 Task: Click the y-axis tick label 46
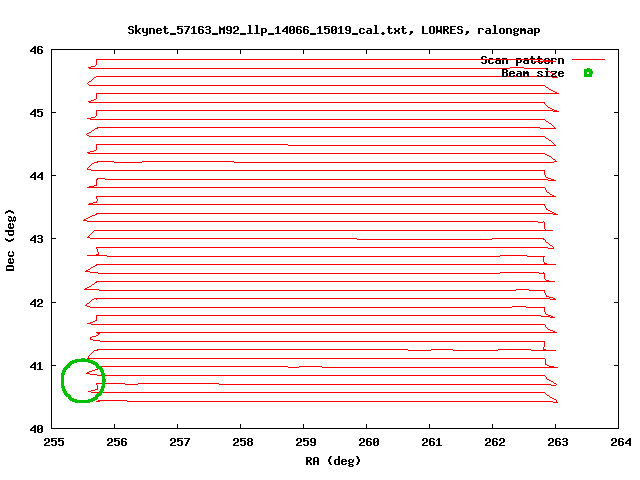click(36, 50)
